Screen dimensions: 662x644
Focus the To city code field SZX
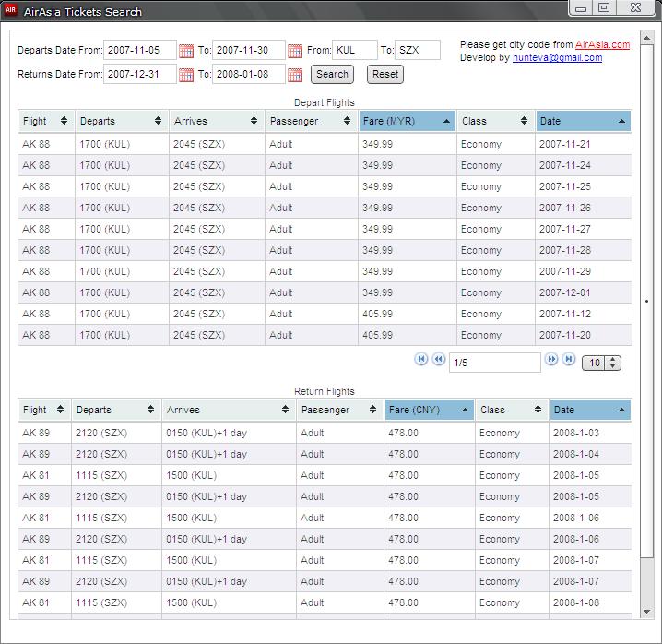coord(418,51)
